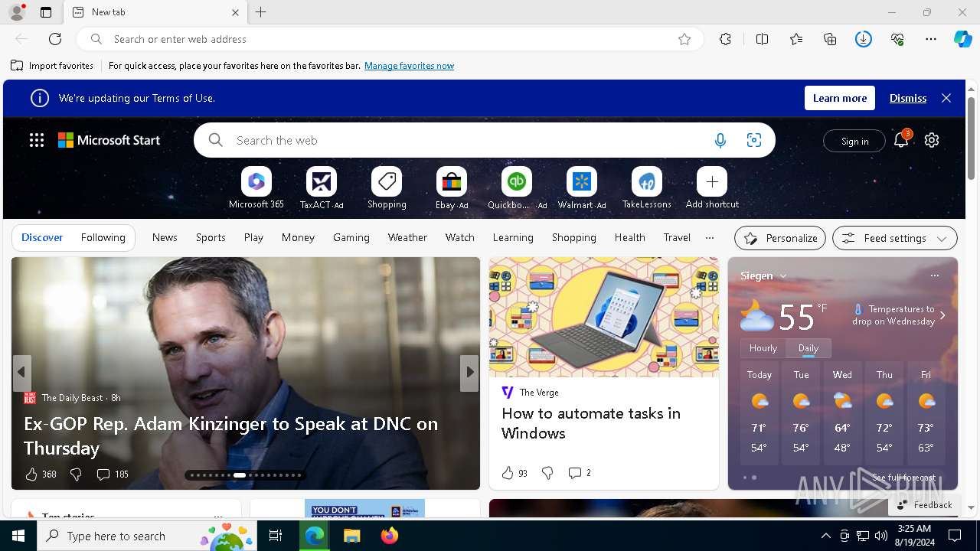Open the Sports tab
The height and width of the screenshot is (551, 980).
211,238
